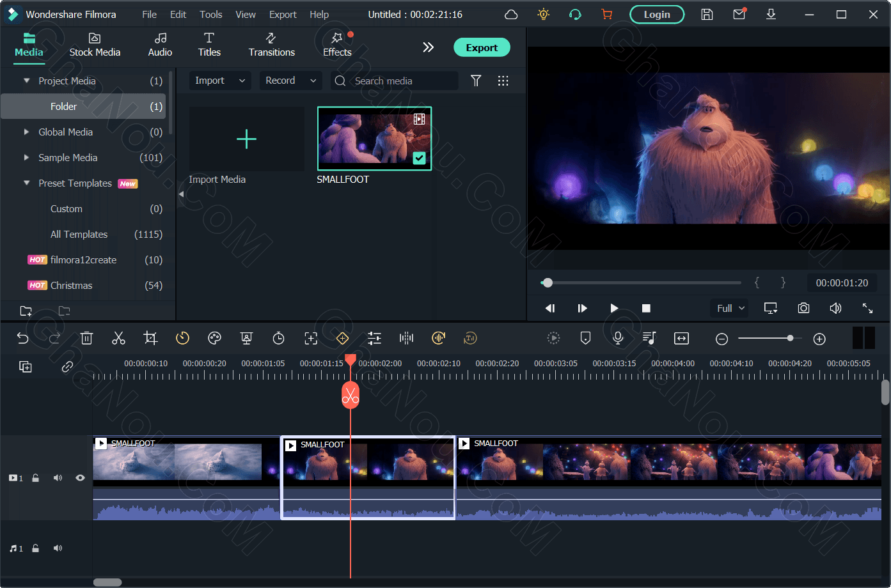Toggle the auto ripple link icon
This screenshot has height=588, width=891.
click(67, 367)
